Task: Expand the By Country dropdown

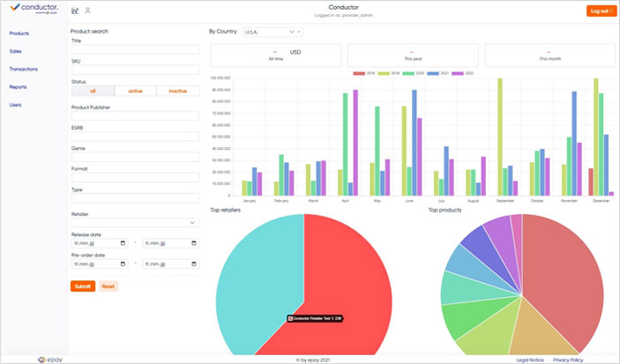Action: coord(292,32)
